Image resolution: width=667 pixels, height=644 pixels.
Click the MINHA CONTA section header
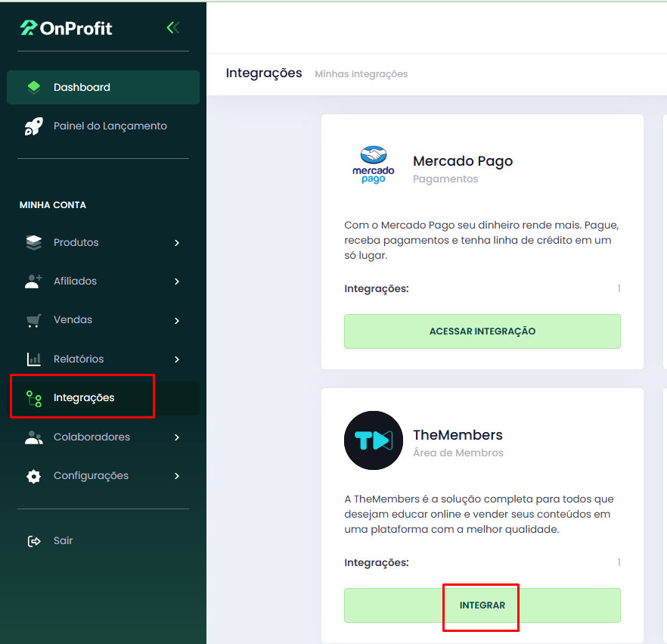[x=53, y=205]
